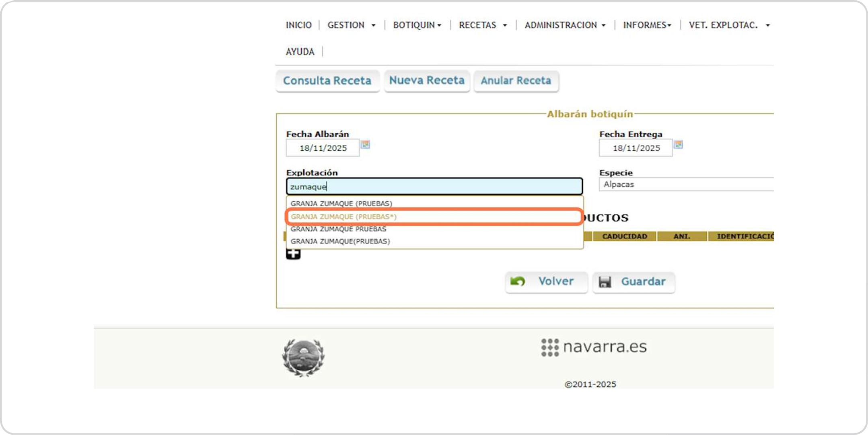Open the AYUDA menu item

tap(300, 51)
